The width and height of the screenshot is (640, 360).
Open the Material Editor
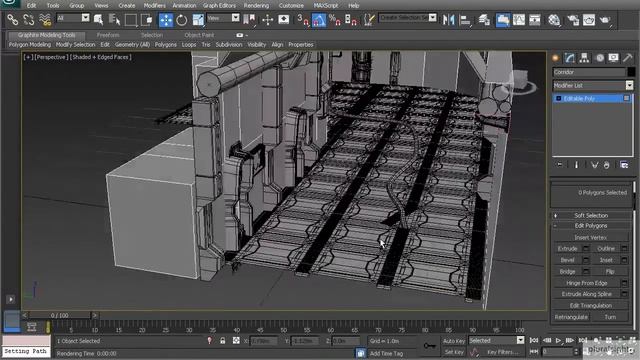pos(554,20)
